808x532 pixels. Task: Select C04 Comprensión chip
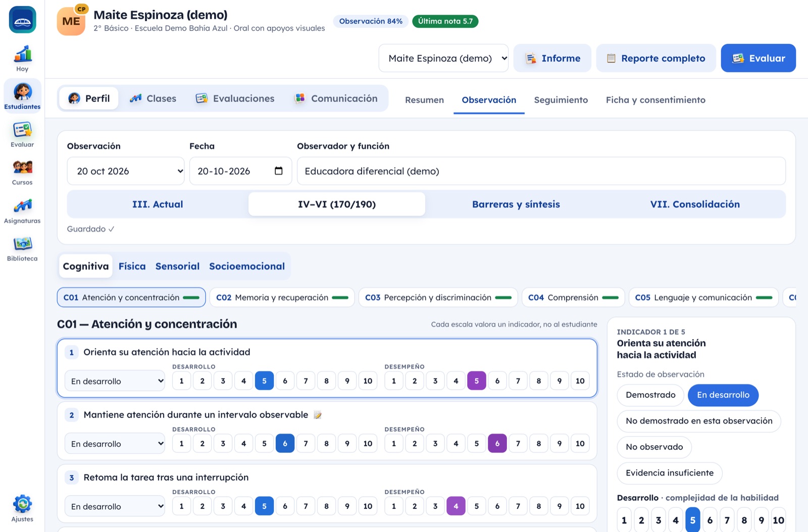[x=573, y=298]
